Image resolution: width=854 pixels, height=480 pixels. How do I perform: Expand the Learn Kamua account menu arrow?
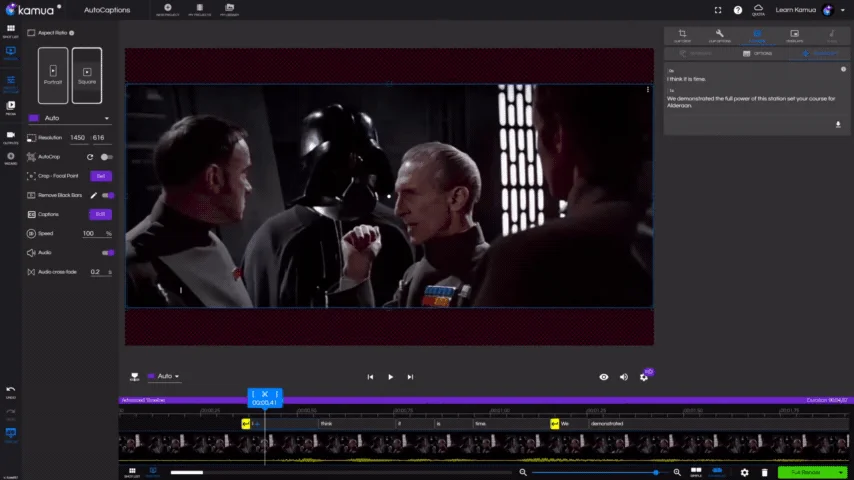[843, 10]
